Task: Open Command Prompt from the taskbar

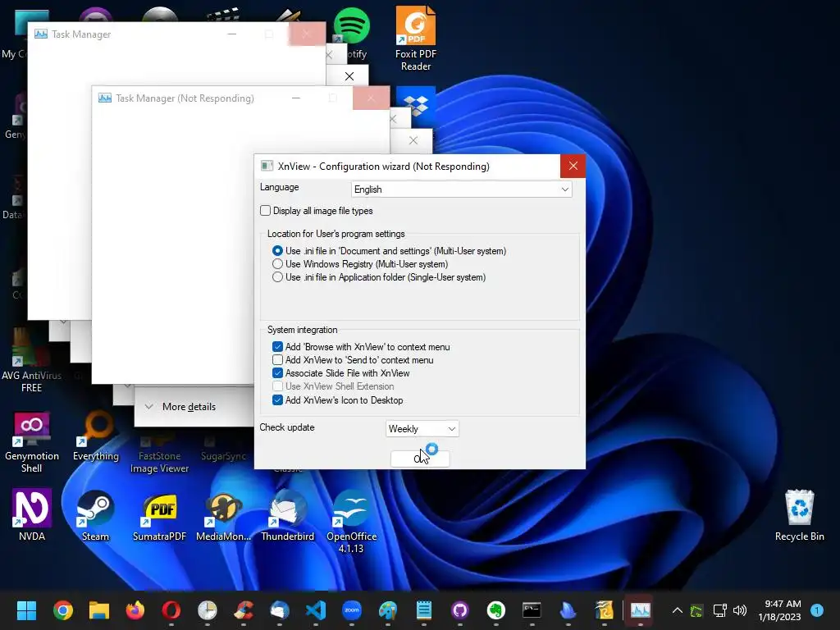Action: coord(532,610)
